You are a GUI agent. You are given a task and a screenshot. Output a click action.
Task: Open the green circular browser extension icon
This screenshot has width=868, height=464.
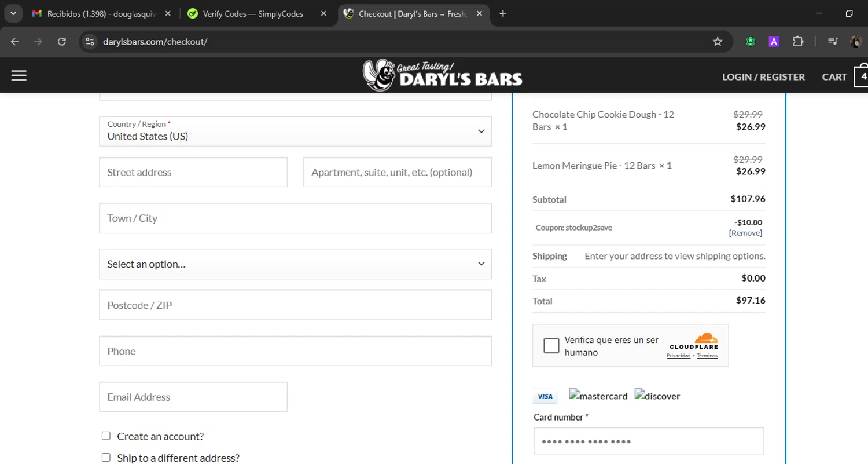(751, 42)
